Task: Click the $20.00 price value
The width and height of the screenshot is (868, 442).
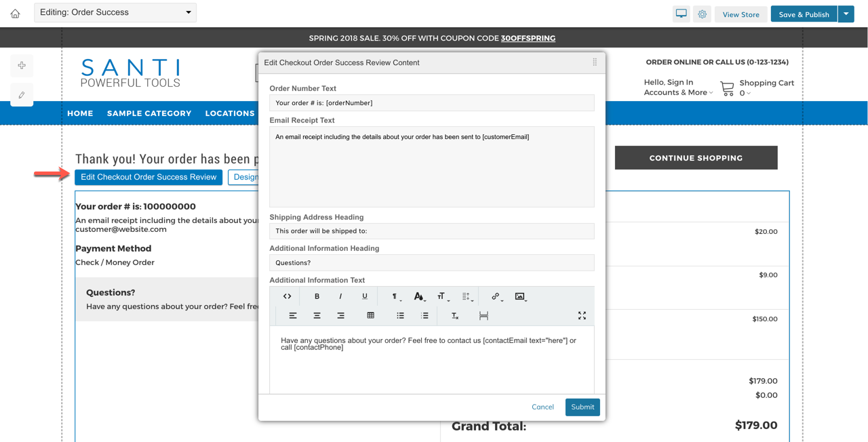Action: coord(766,232)
